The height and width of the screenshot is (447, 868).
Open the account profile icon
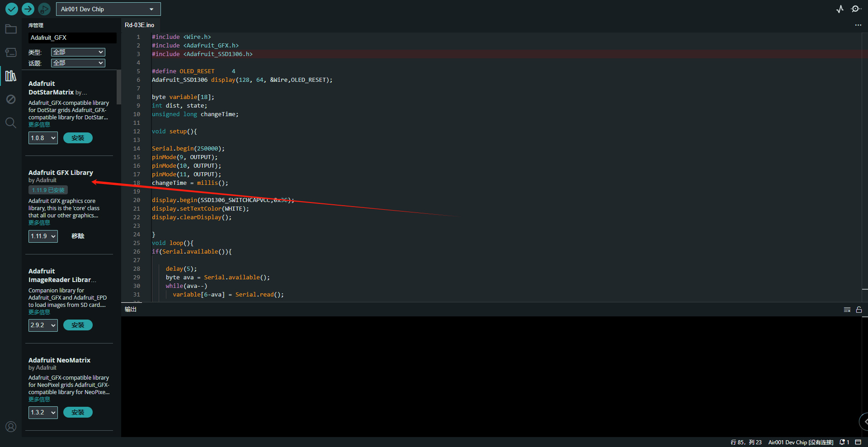click(x=11, y=426)
